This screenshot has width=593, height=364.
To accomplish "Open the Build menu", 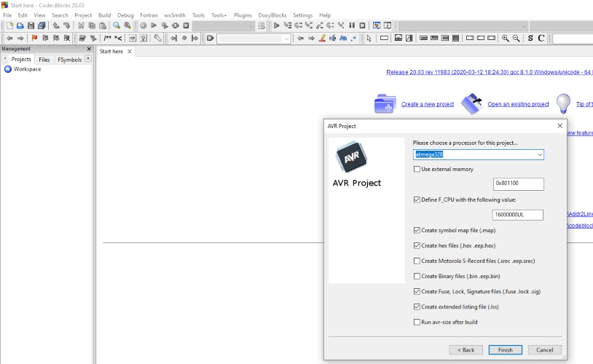I will pos(104,15).
